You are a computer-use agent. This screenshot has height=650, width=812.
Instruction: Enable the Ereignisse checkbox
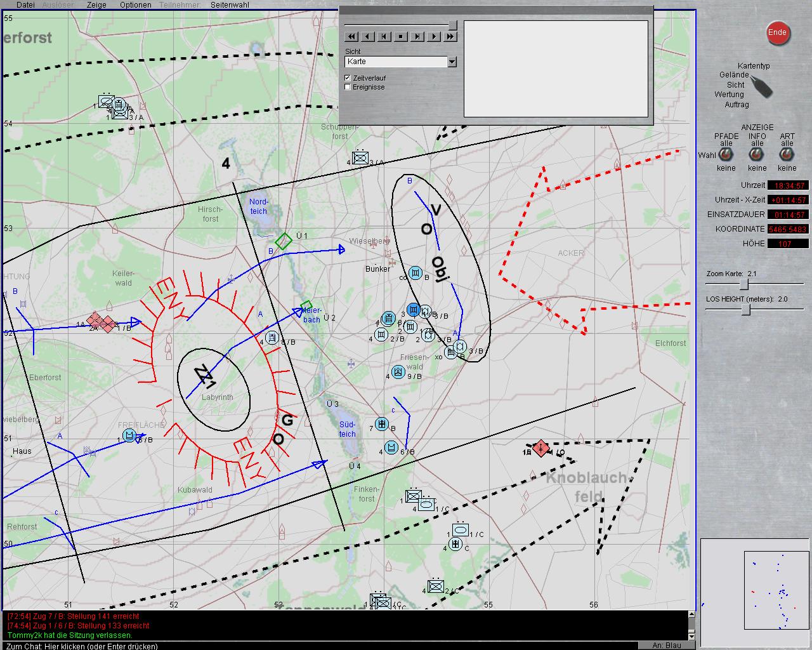[348, 87]
